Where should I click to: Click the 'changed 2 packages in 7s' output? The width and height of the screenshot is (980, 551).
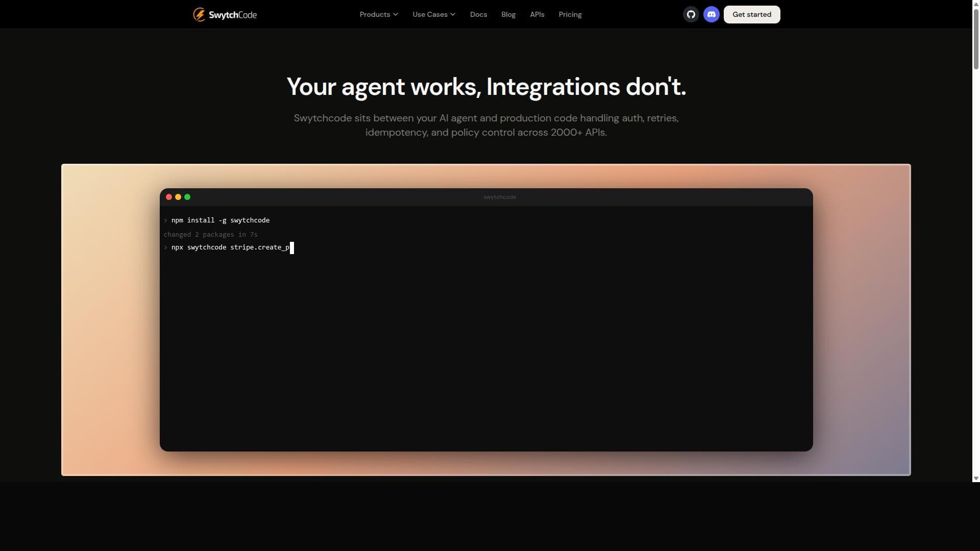point(211,235)
